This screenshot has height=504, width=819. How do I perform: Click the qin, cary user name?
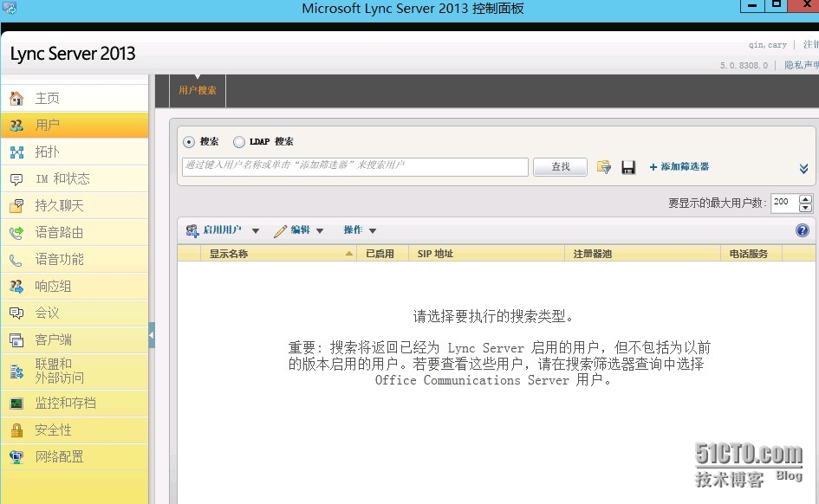767,45
